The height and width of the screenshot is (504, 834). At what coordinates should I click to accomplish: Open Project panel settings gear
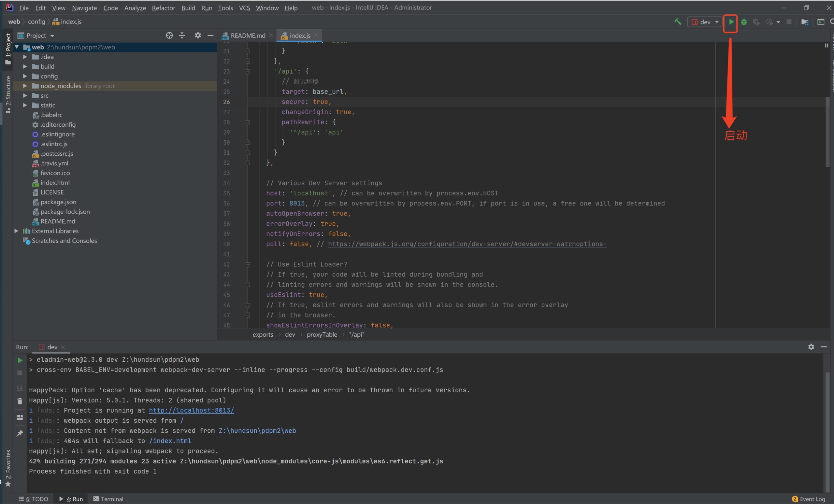198,35
